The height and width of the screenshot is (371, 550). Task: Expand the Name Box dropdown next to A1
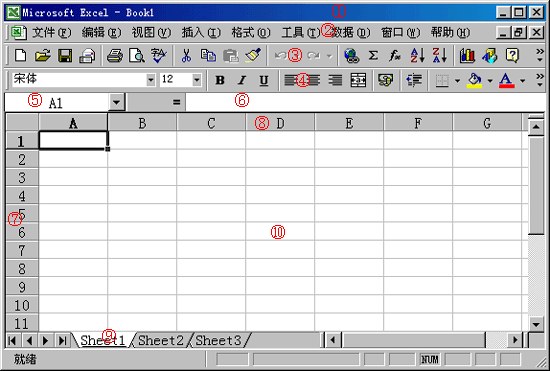116,102
